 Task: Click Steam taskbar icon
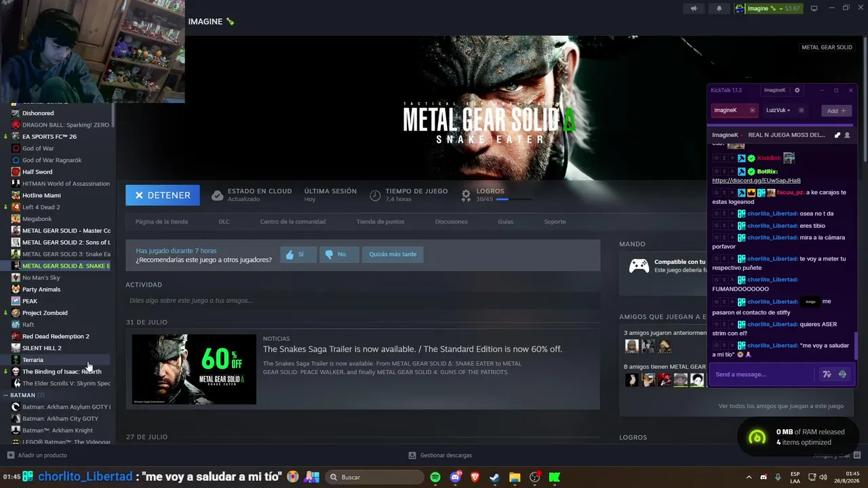click(x=495, y=477)
